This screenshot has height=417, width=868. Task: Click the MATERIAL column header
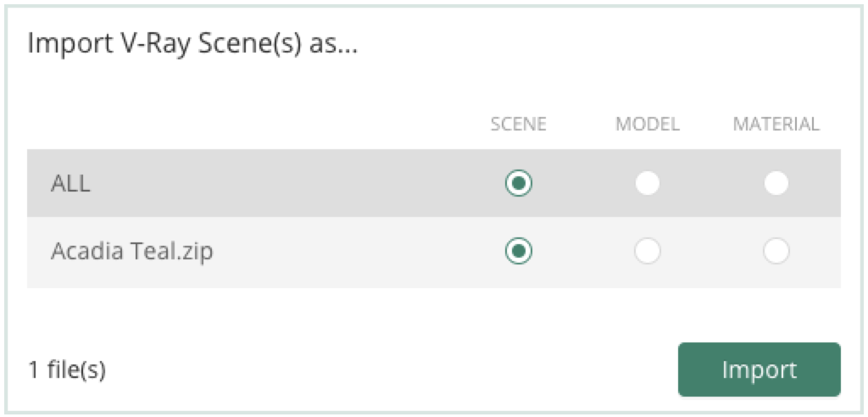pyautogui.click(x=776, y=125)
